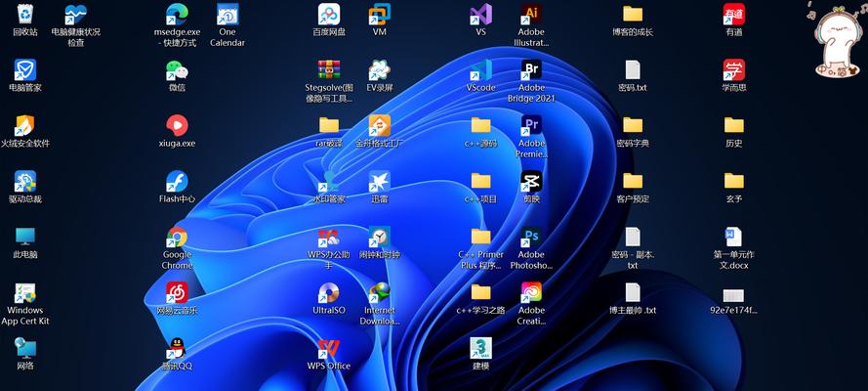Viewport: 868px width, 391px height.
Task: Open WPS办公助手 icon
Action: [x=329, y=237]
